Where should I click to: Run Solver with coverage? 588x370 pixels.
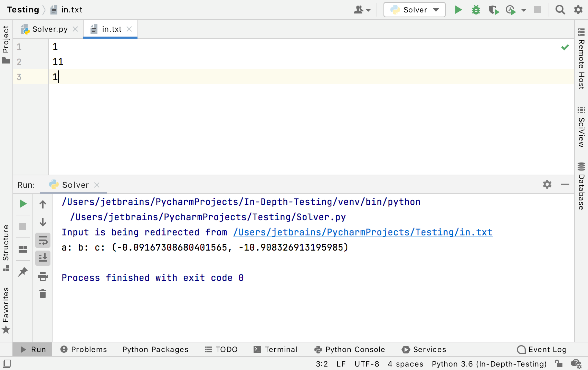(493, 10)
